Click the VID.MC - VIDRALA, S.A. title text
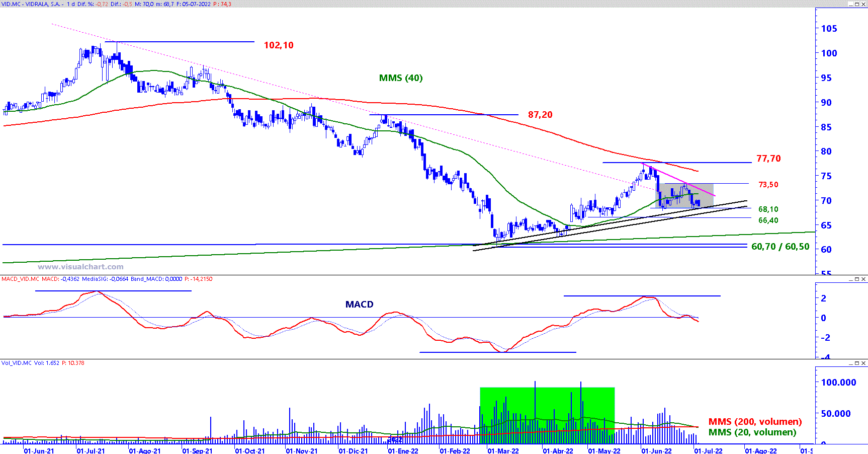Image resolution: width=868 pixels, height=454 pixels. [x=31, y=4]
